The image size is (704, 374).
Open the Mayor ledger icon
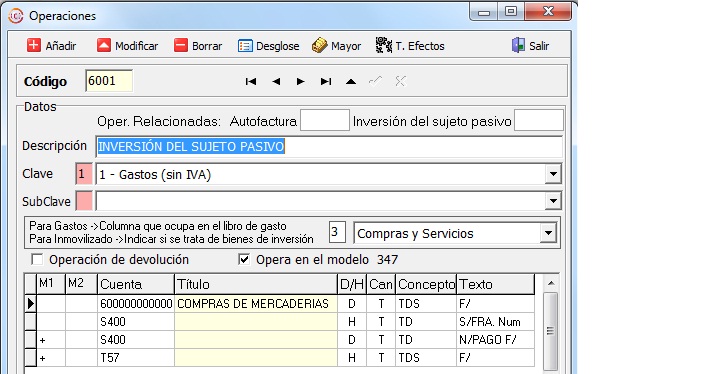(319, 45)
